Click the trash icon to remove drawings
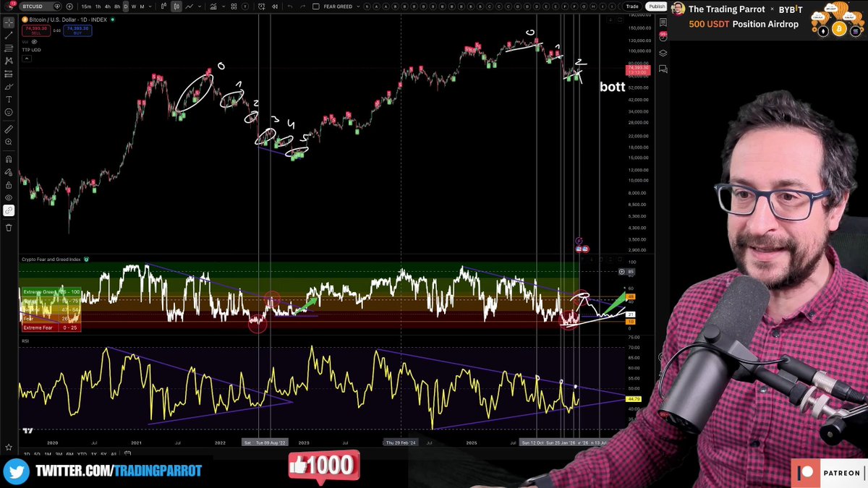The image size is (868, 488). (x=9, y=227)
